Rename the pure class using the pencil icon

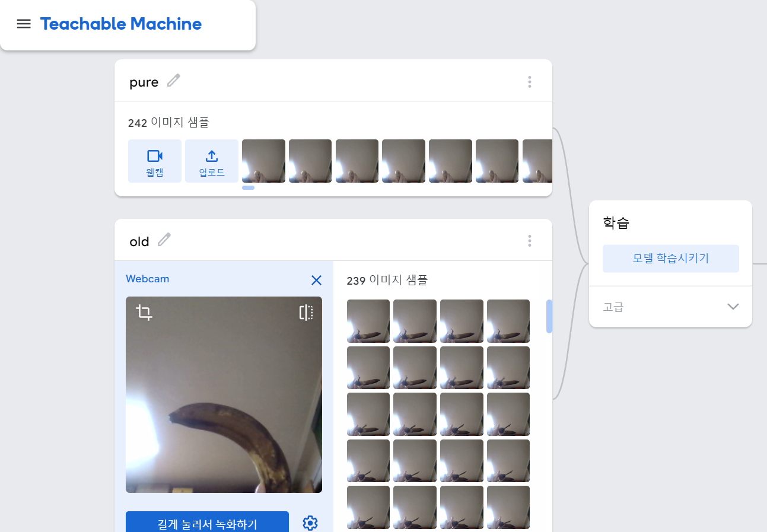(174, 80)
